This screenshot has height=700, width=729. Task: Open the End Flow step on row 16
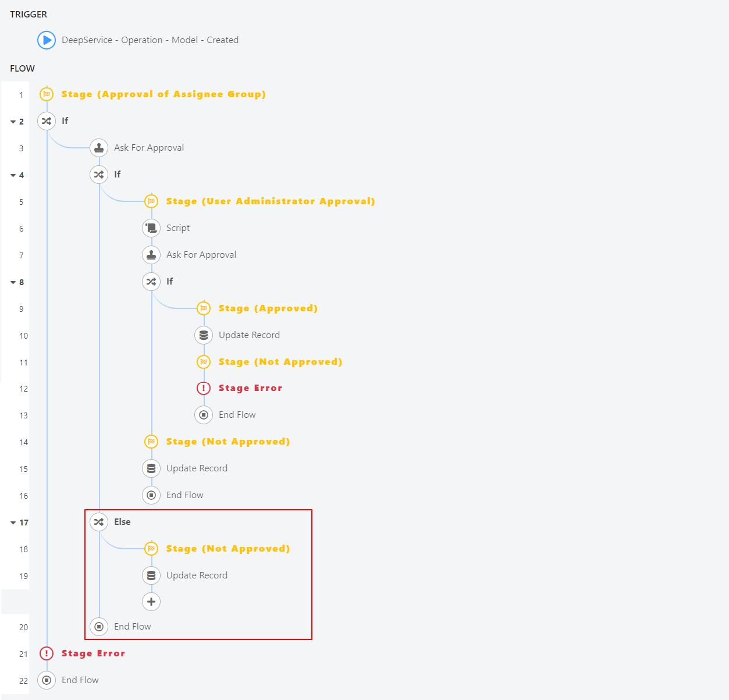pos(185,495)
